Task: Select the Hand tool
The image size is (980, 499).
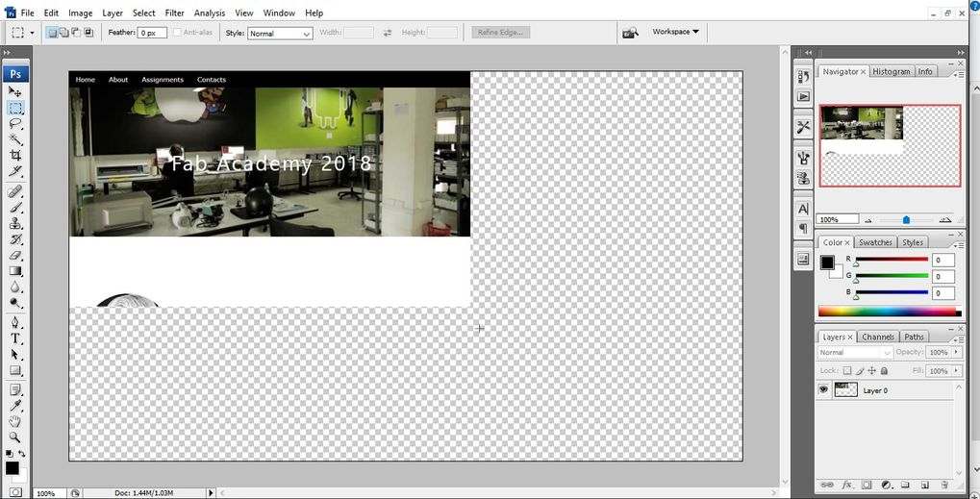Action: 15,421
